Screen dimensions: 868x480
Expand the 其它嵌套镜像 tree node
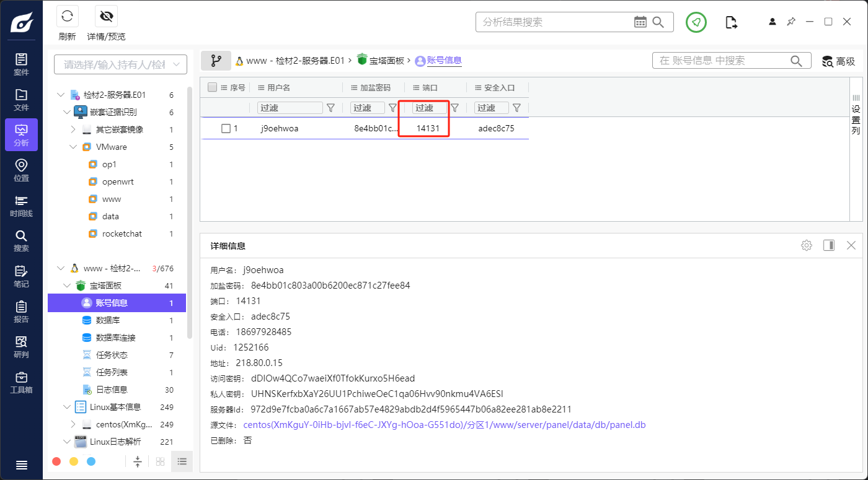(x=73, y=129)
